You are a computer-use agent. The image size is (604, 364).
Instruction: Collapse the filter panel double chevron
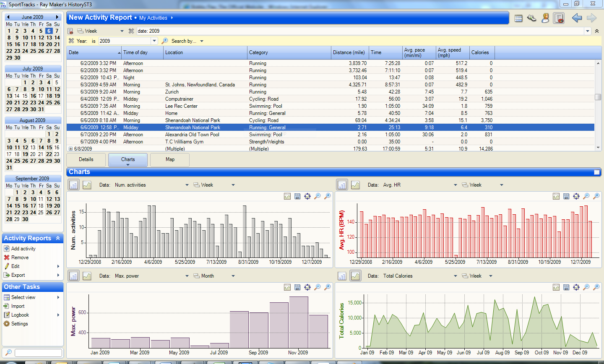(x=597, y=31)
